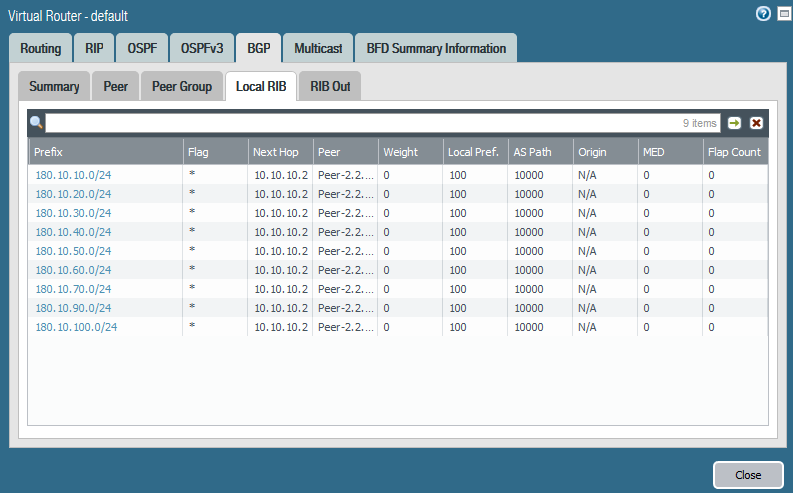Open the OSPFv3 tab
The image size is (793, 493).
202,48
